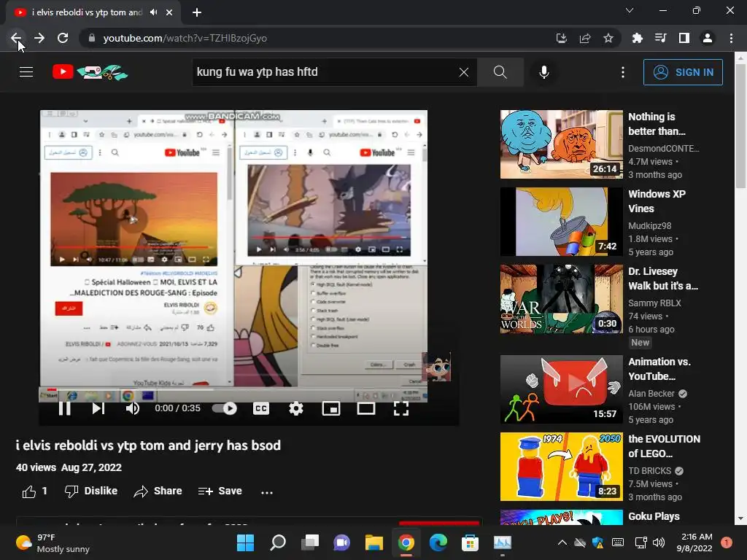Open the weather widget Mostly sunny
Screen dimensions: 747x560
(x=53, y=542)
